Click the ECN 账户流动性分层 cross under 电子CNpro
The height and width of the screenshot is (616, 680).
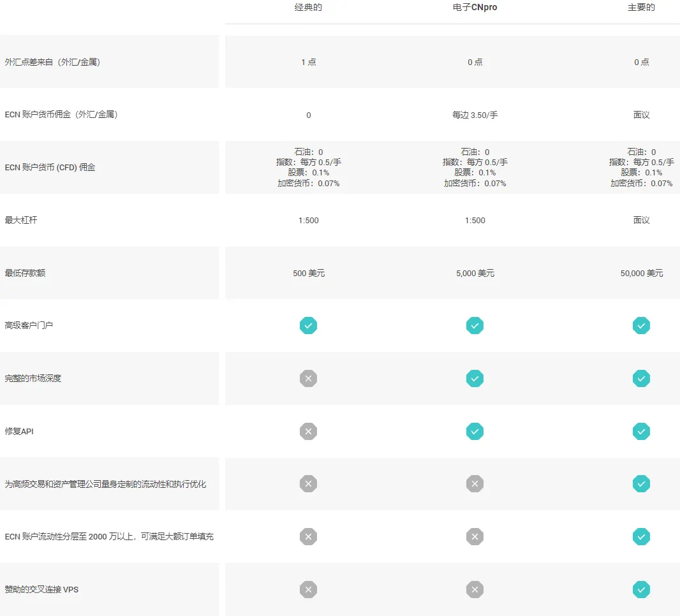tap(475, 537)
